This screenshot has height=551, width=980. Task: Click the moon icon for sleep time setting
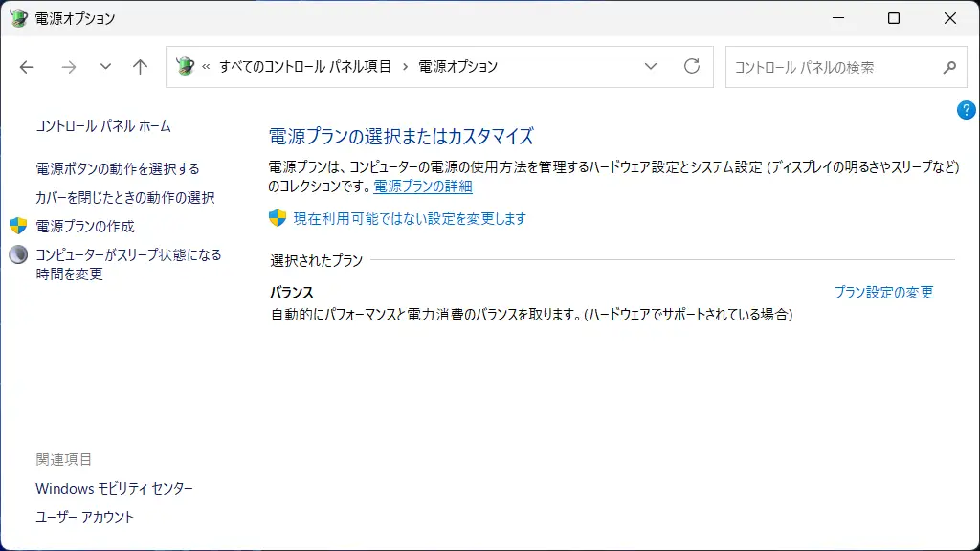(18, 254)
